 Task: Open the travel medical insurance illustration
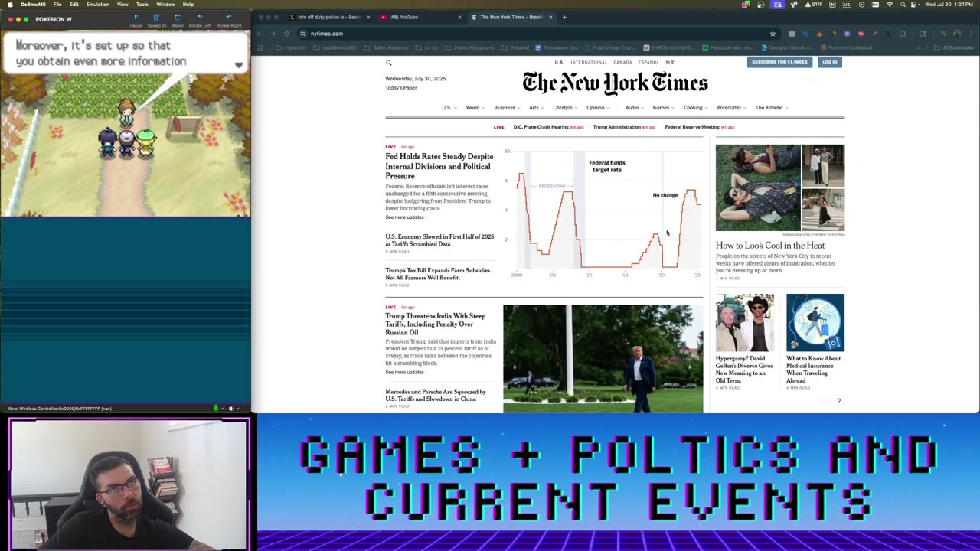click(x=815, y=323)
